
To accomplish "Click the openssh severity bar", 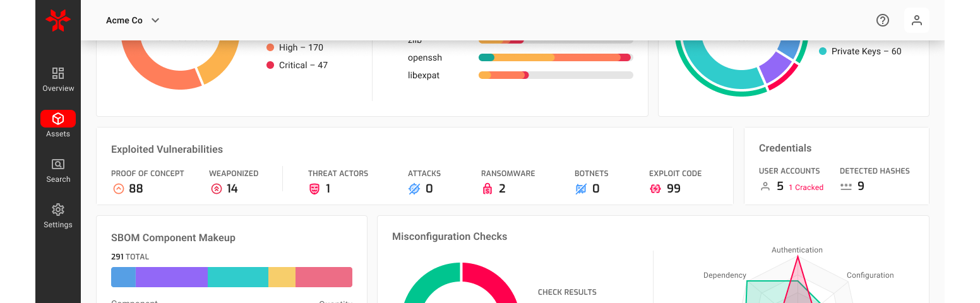I will coord(556,57).
